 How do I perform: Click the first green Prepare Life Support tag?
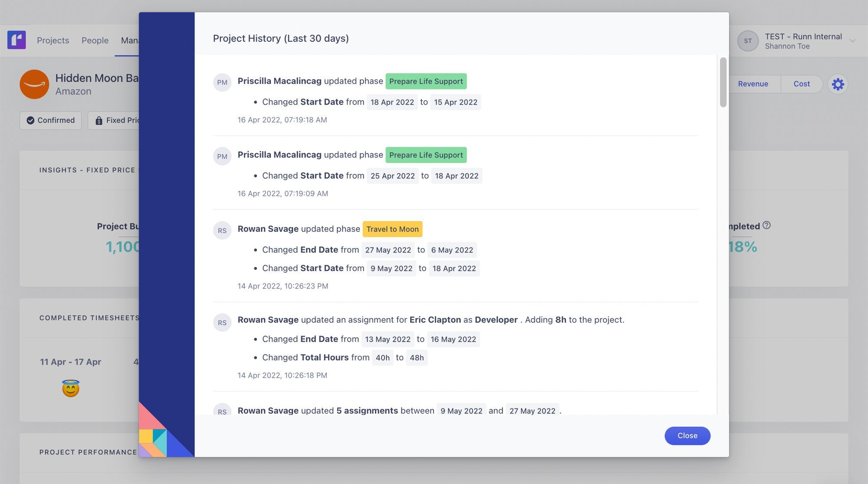(426, 81)
